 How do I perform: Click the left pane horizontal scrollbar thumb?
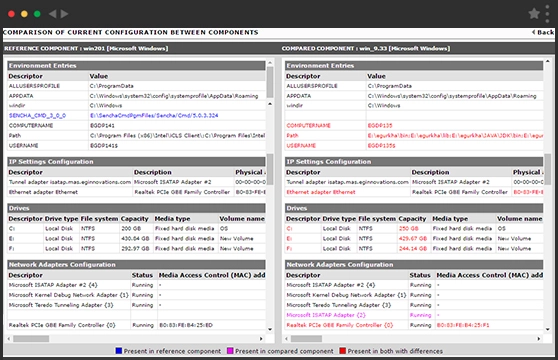pos(31,339)
